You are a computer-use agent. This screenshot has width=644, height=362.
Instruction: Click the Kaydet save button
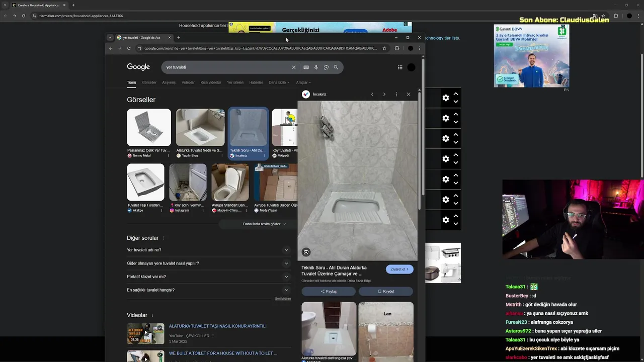click(386, 292)
